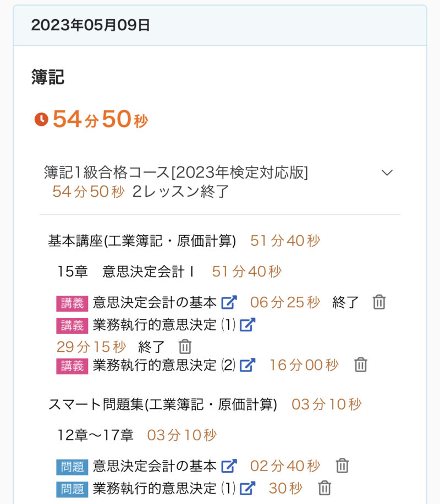Delete the 16分00秒 lecture record
The height and width of the screenshot is (504, 440).
pos(360,364)
